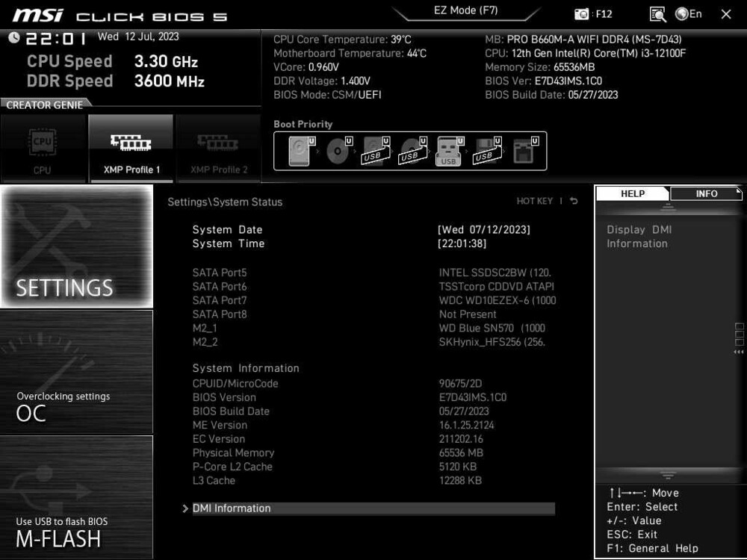Screen dimensions: 747x560
Task: Expand the DMI Information entry
Action: [x=232, y=508]
